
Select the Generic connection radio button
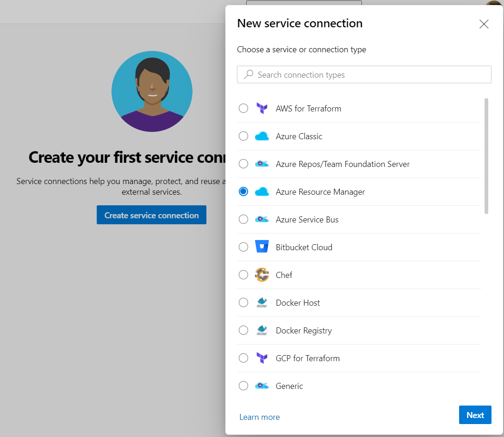243,386
